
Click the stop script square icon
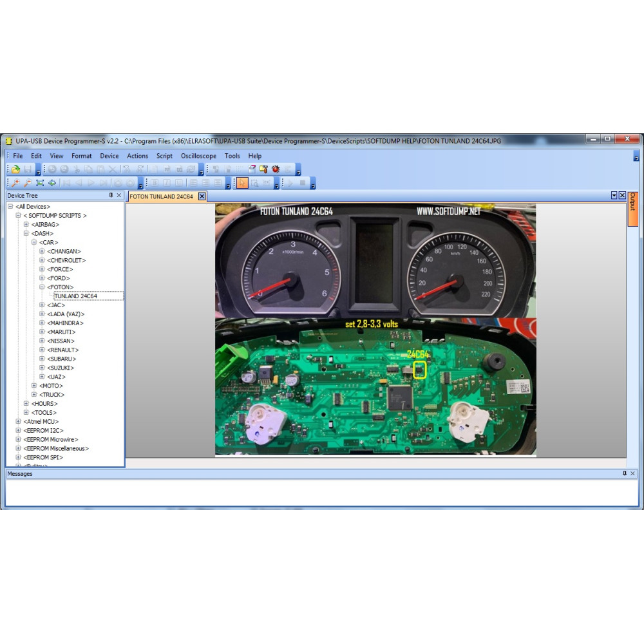[x=303, y=183]
